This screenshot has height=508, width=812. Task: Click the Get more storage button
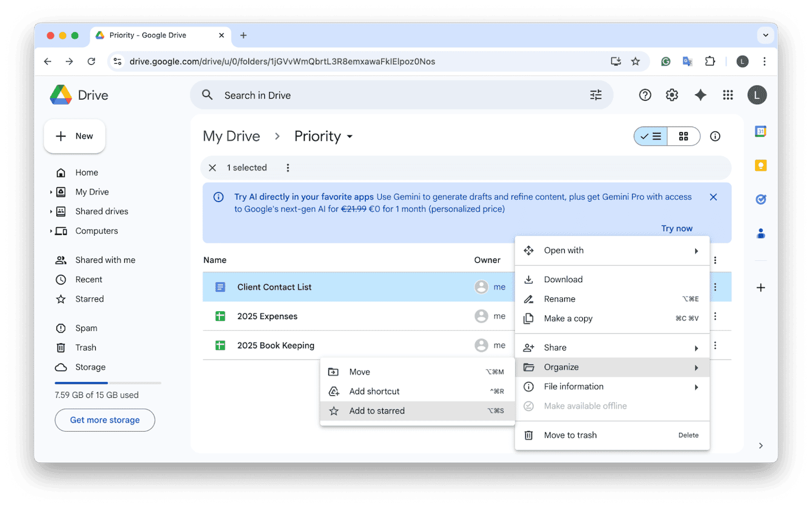(x=105, y=420)
